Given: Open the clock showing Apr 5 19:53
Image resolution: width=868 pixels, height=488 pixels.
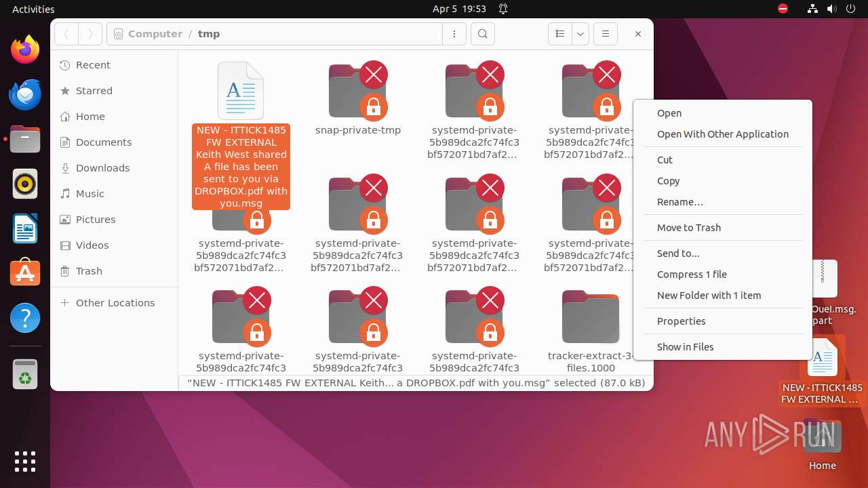Looking at the screenshot, I should 459,9.
